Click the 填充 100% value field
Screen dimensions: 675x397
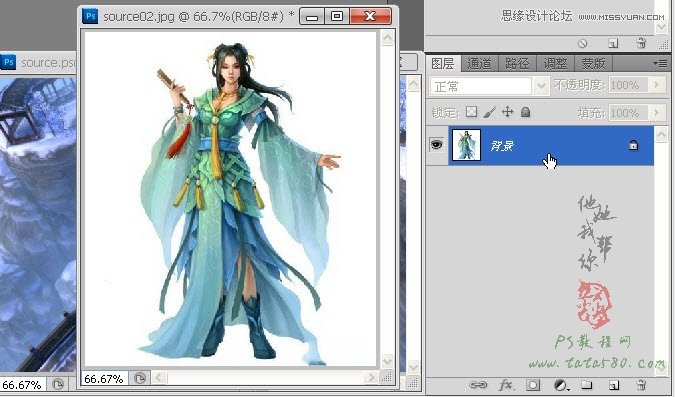click(x=629, y=113)
